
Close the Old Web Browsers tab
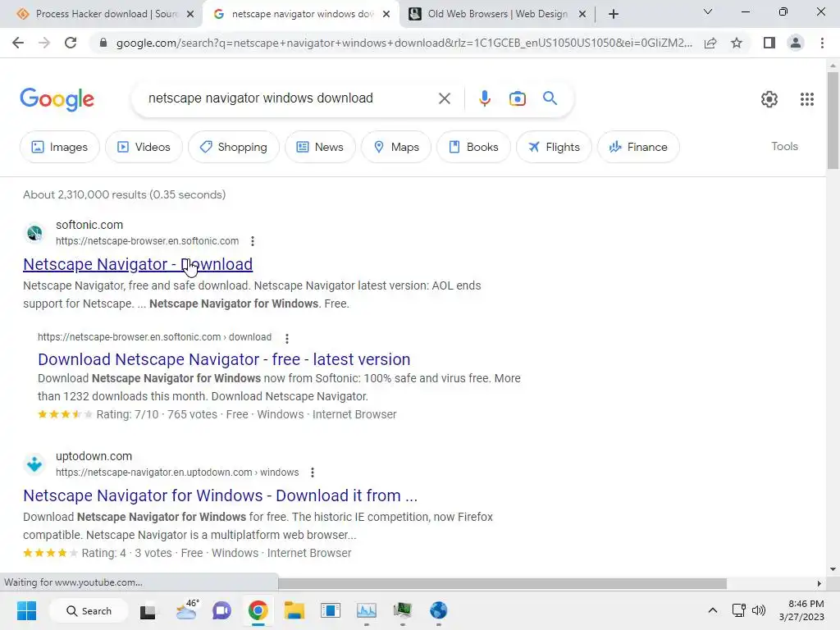(582, 14)
